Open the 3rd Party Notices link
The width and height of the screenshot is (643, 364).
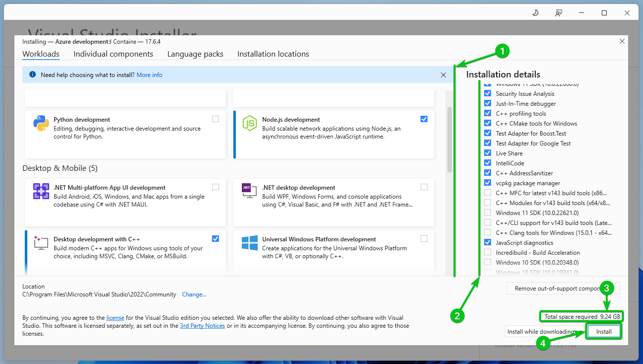tap(203, 326)
